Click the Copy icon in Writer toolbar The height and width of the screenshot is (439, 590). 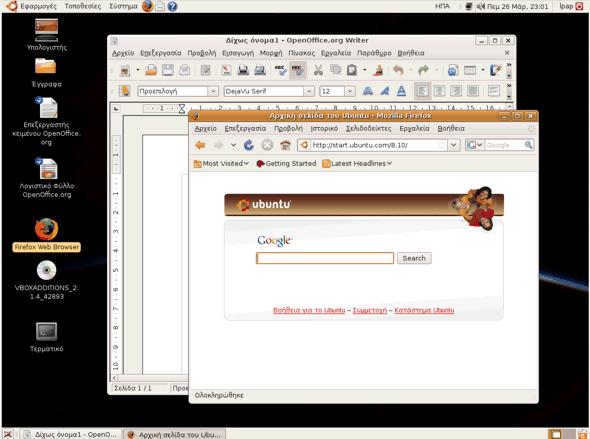pos(335,70)
